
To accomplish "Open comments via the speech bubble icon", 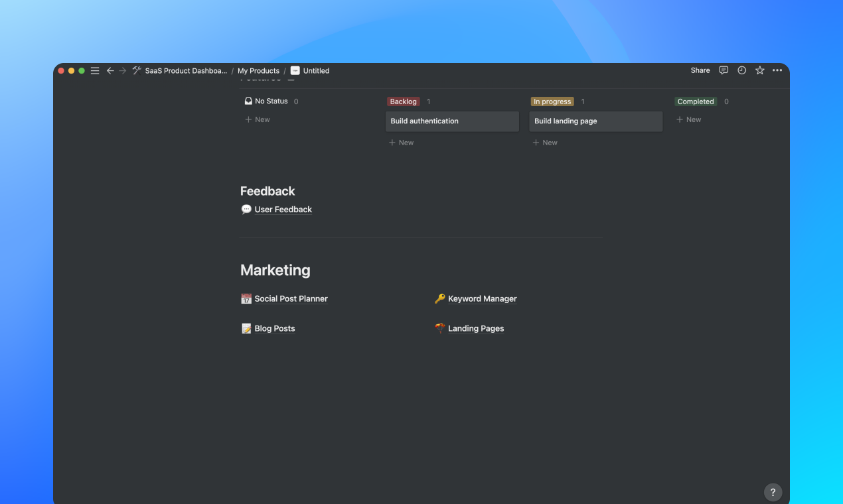I will pyautogui.click(x=723, y=70).
